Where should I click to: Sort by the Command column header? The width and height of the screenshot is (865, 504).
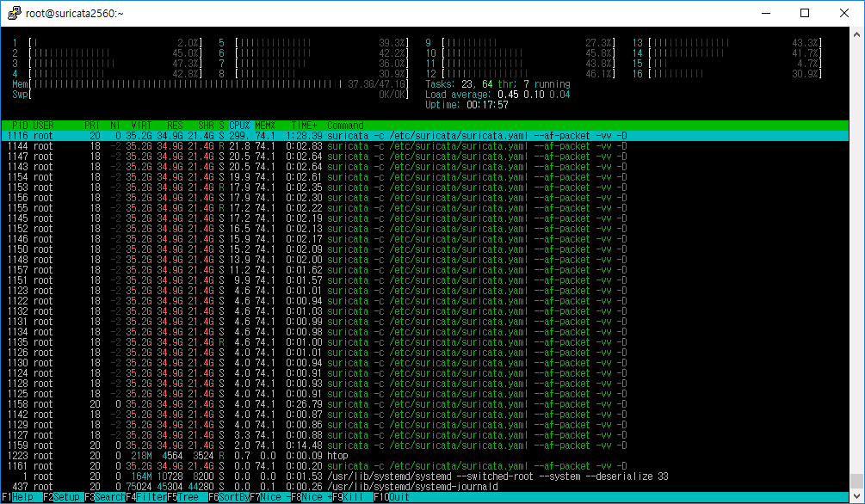point(345,126)
